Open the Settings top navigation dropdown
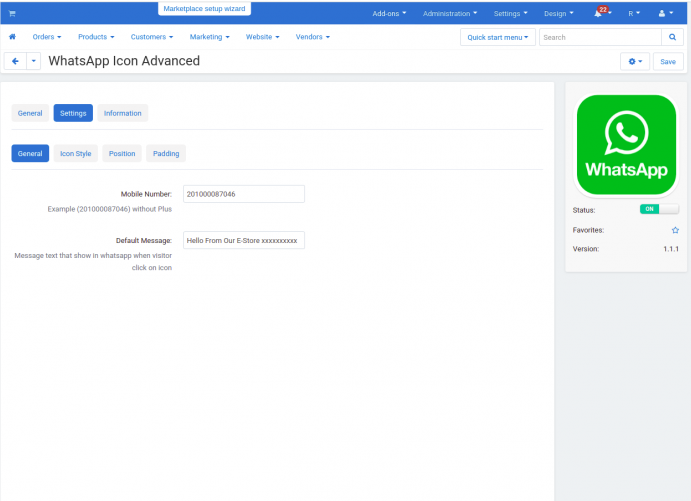This screenshot has width=691, height=501. click(510, 13)
